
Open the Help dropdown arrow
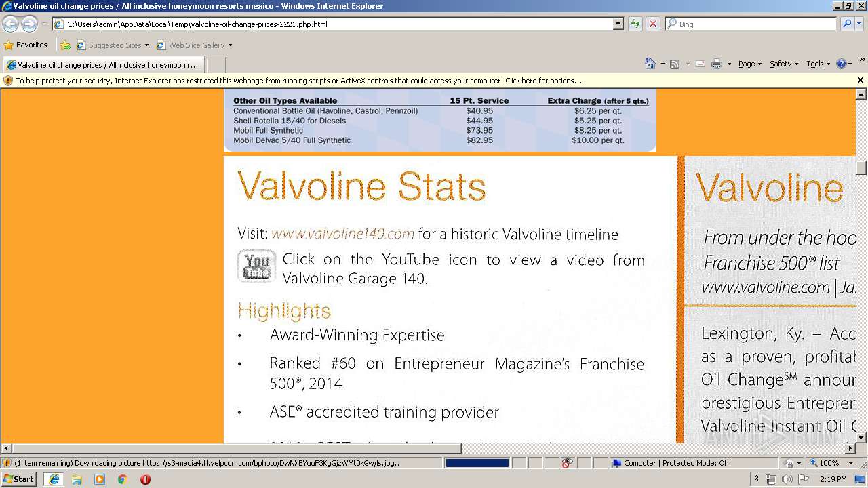point(851,64)
